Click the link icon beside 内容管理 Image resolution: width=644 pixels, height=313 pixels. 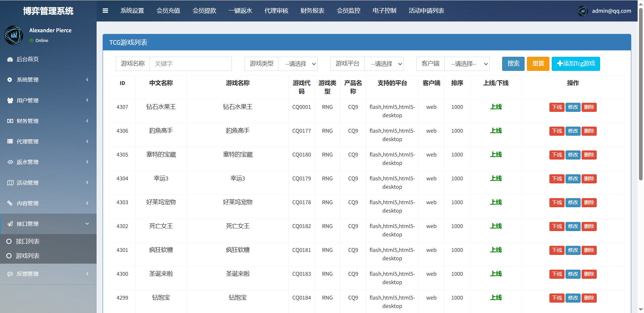pos(10,203)
